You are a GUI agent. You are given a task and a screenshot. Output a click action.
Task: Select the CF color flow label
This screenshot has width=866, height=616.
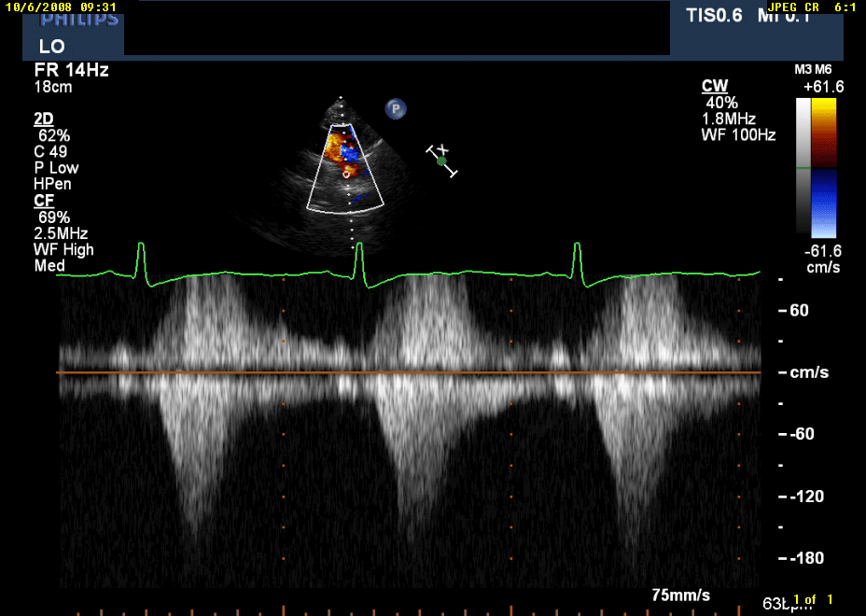pos(44,200)
